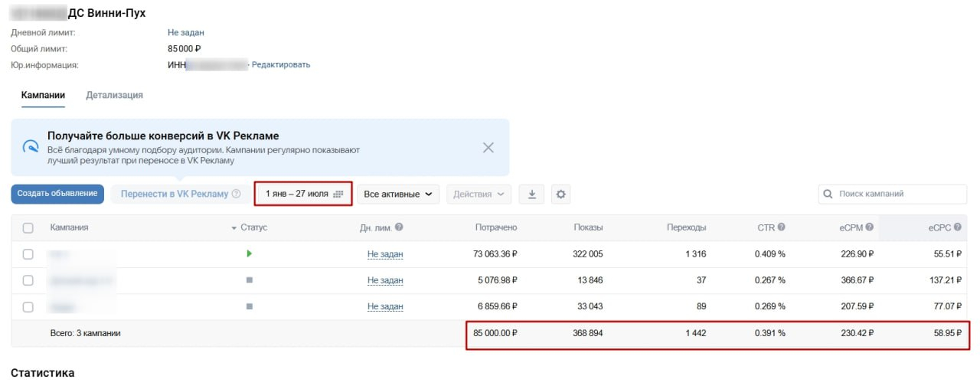This screenshot has width=980, height=389.
Task: Close the VK Реклама promo banner
Action: click(x=488, y=148)
